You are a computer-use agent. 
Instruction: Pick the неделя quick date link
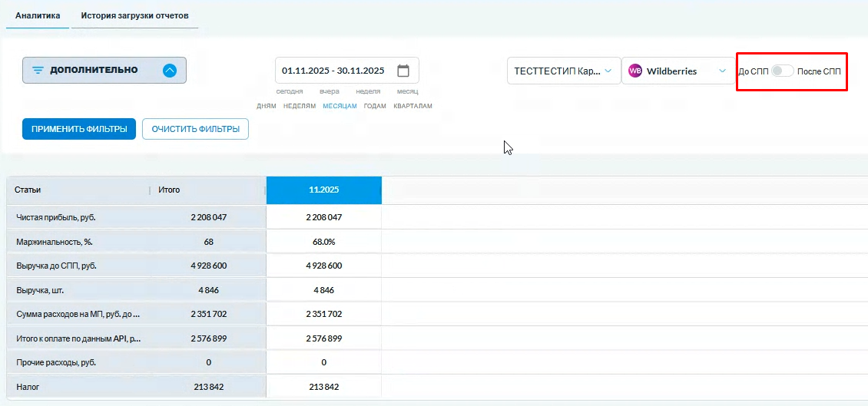click(369, 91)
